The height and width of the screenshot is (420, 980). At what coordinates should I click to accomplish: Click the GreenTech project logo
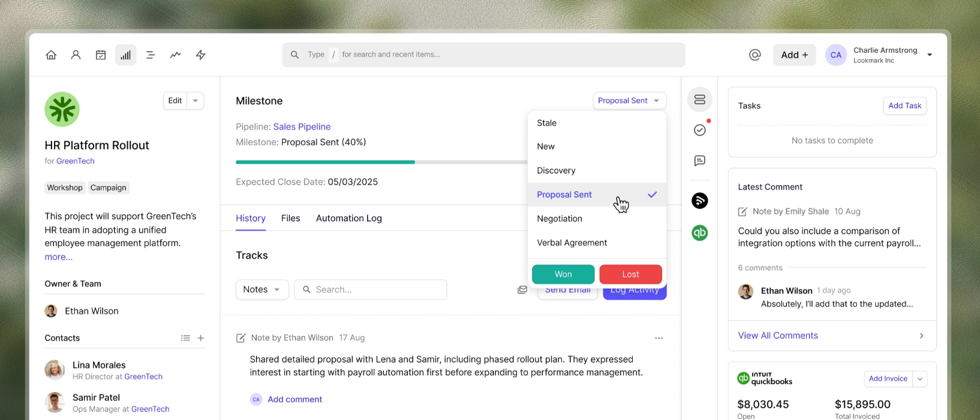pos(62,109)
